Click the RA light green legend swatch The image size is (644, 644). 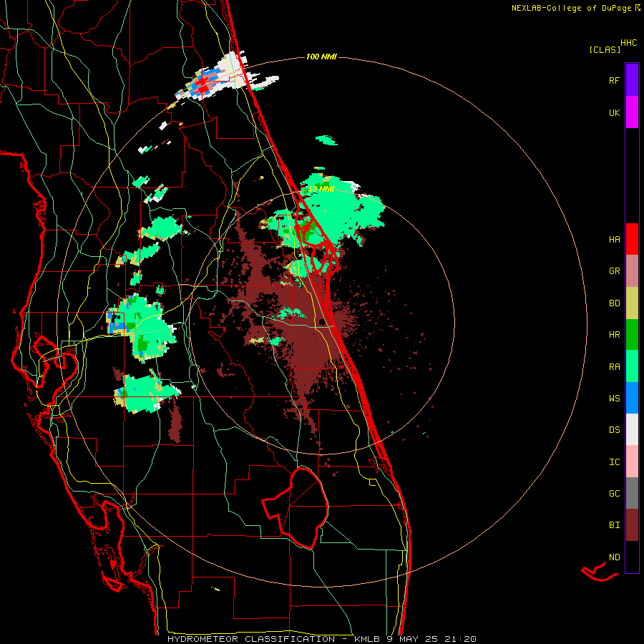coord(632,366)
